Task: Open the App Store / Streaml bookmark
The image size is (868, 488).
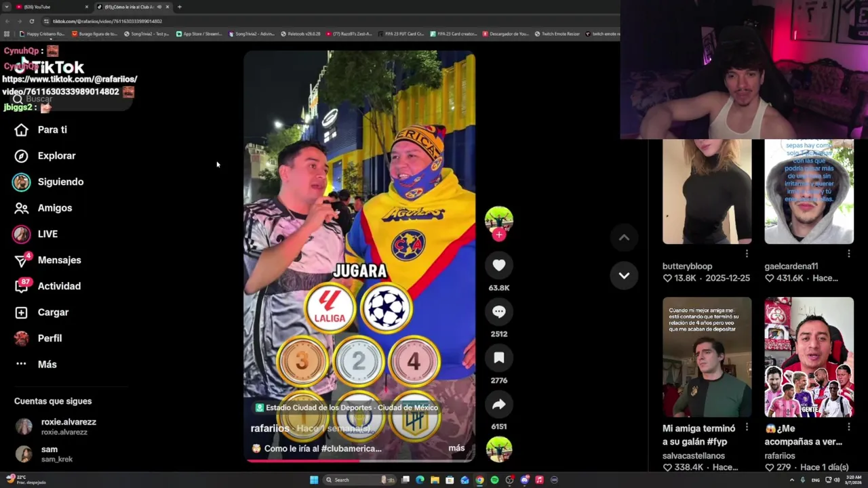Action: click(x=199, y=34)
